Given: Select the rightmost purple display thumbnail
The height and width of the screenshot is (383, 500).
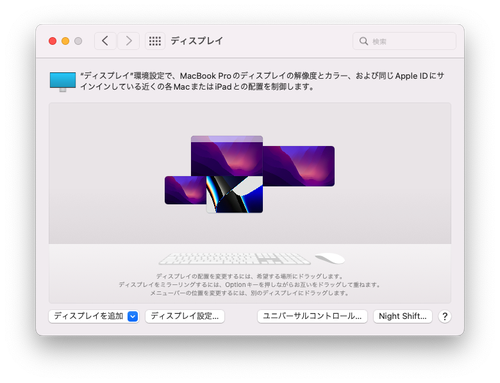Looking at the screenshot, I should tap(299, 166).
